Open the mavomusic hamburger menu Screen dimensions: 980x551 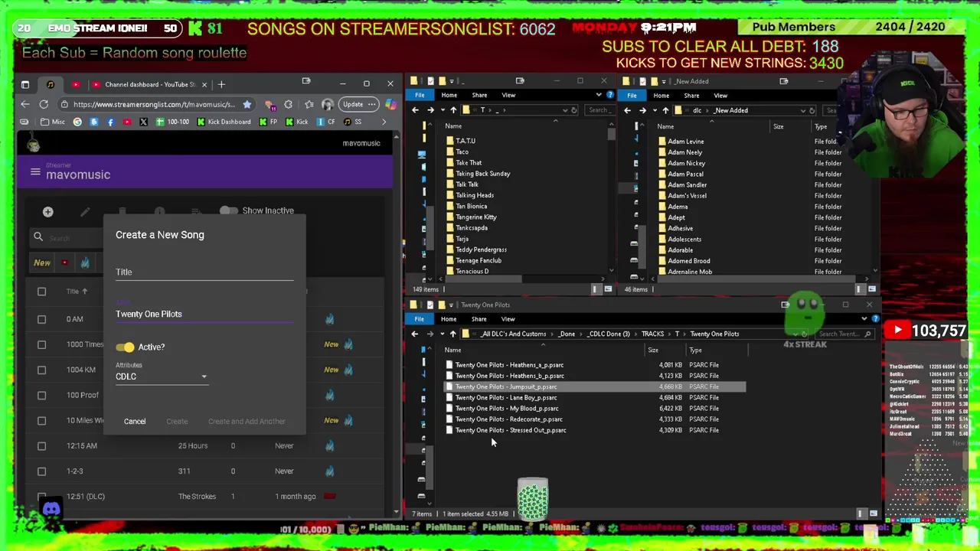35,172
